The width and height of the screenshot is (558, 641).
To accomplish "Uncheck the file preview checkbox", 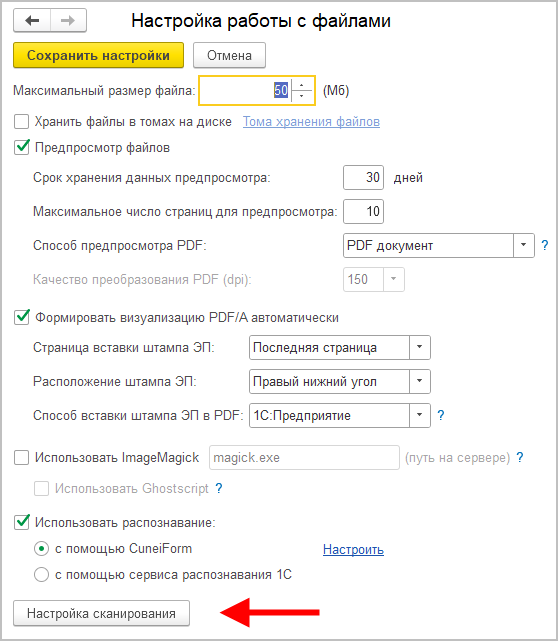I will [21, 147].
